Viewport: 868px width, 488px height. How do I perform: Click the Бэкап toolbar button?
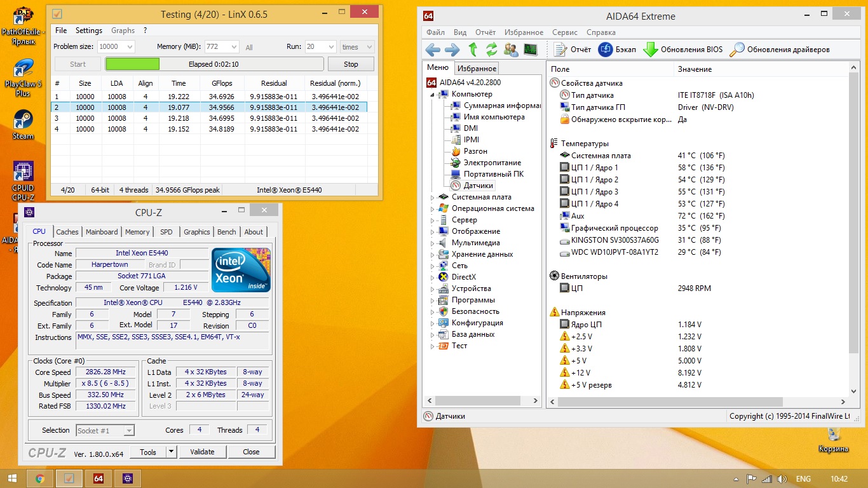point(617,50)
